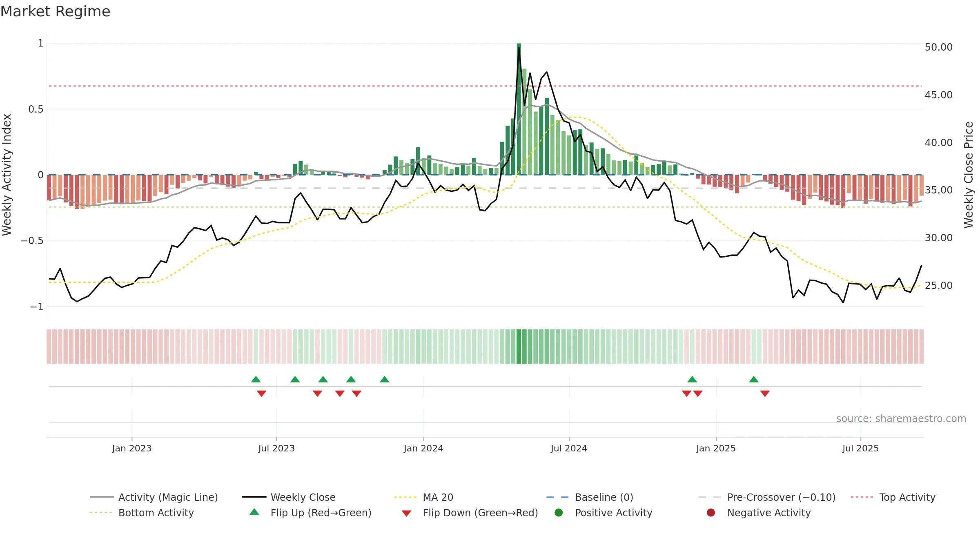Click the first red flip-down marker near Jul 2023

click(261, 393)
